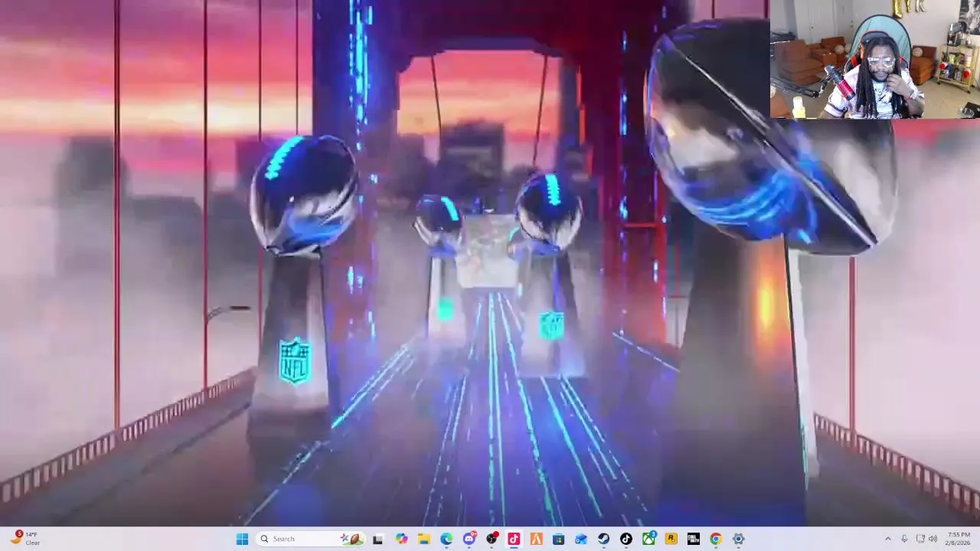
Task: Click the speaker volume tray icon
Action: [x=933, y=539]
